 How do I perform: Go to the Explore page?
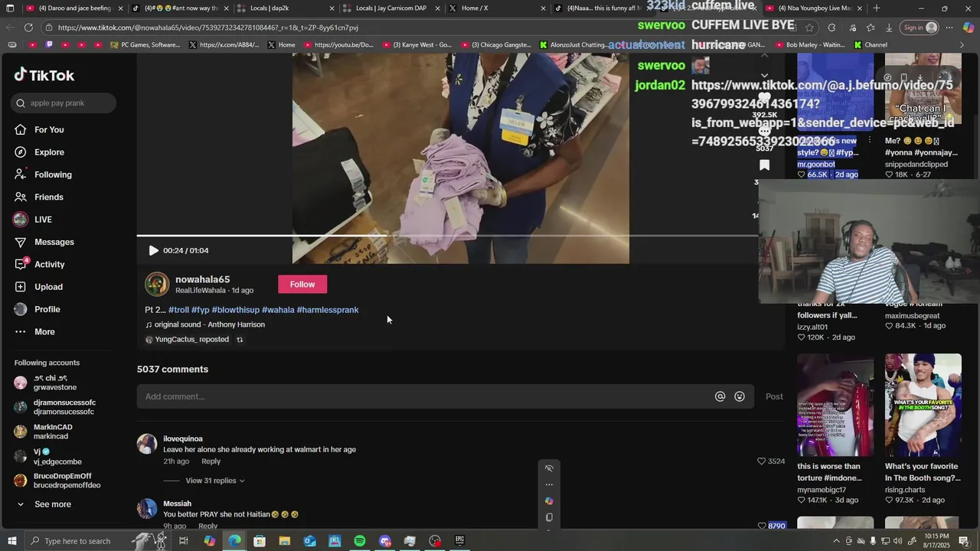tap(49, 152)
